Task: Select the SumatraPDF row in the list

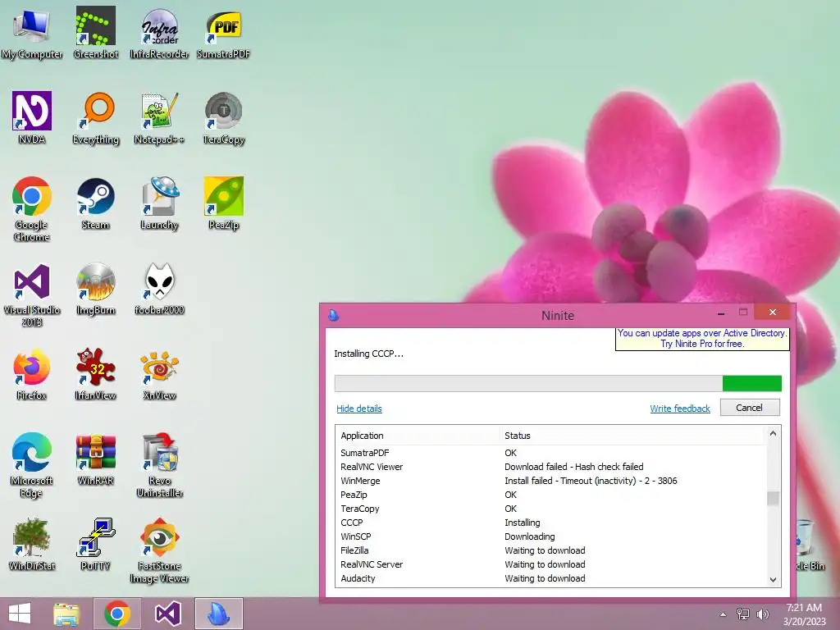Action: [551, 453]
